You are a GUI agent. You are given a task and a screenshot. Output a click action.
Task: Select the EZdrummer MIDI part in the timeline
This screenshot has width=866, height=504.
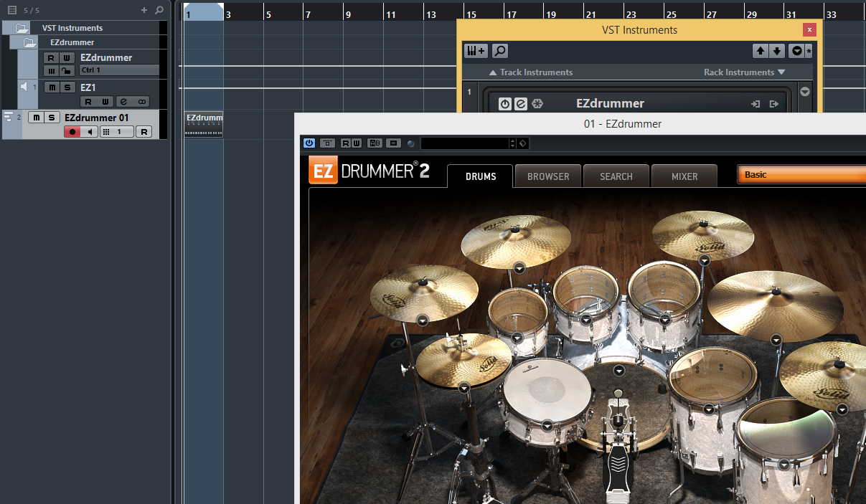[204, 123]
